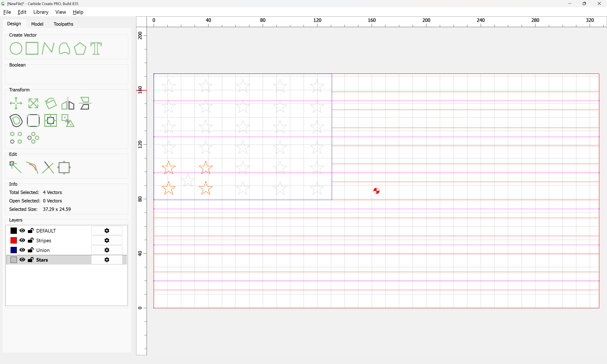
Task: Open Stars layer gear settings
Action: pyautogui.click(x=107, y=260)
